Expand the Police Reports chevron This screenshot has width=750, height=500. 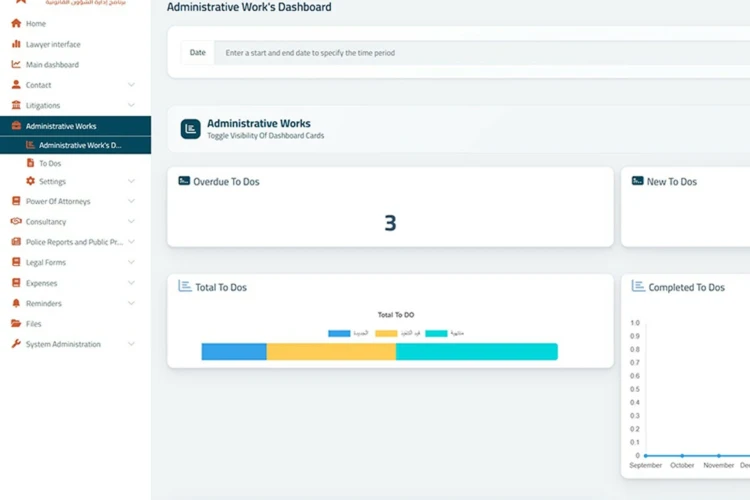pyautogui.click(x=131, y=242)
